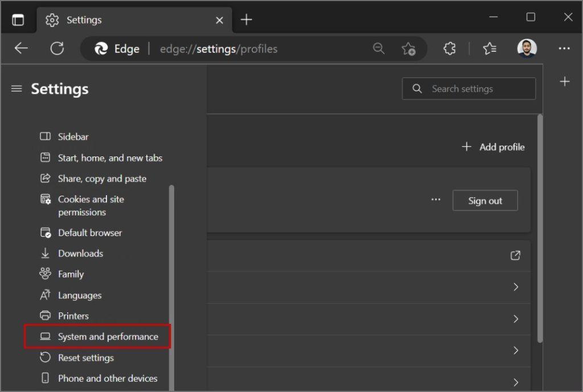Open System and performance settings

pyautogui.click(x=98, y=337)
